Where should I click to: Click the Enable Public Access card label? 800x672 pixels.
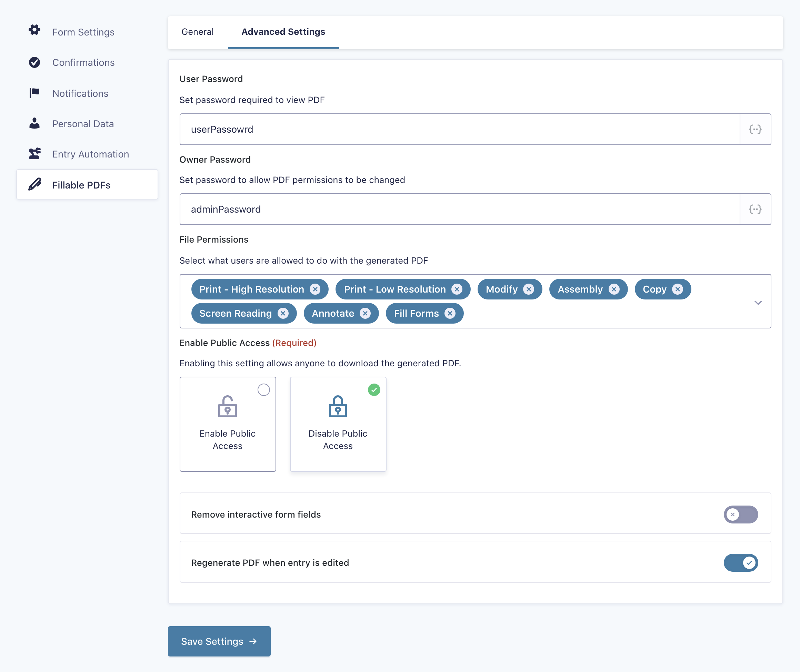(x=228, y=440)
